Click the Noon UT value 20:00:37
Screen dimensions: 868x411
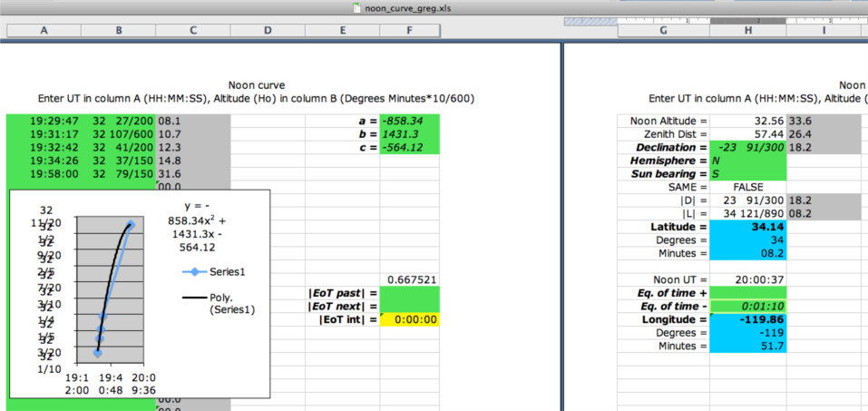tap(747, 279)
